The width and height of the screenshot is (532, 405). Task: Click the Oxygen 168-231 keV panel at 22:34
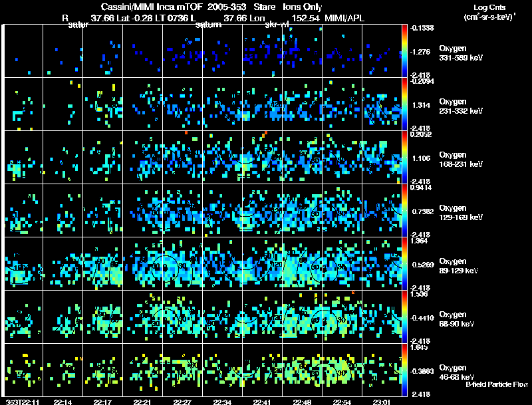[x=223, y=158]
